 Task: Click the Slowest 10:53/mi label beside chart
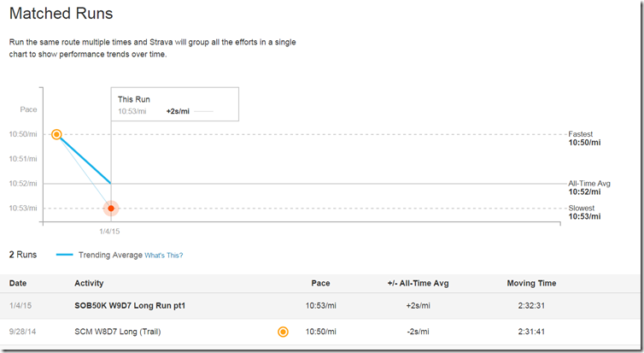coord(587,213)
